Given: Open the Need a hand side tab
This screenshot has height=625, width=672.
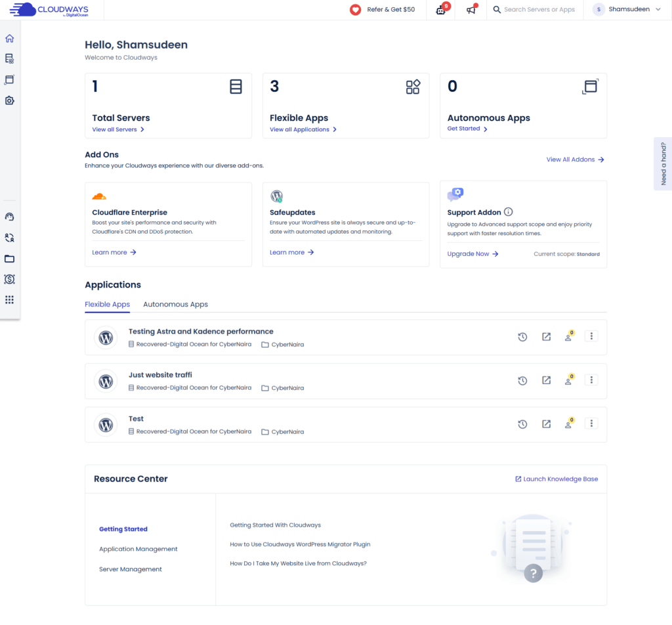Looking at the screenshot, I should tap(663, 163).
